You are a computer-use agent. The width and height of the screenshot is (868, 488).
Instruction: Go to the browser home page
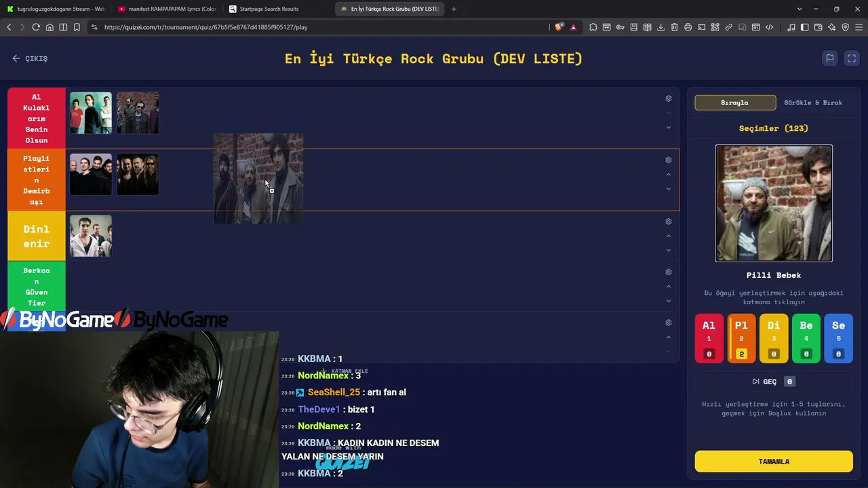50,27
